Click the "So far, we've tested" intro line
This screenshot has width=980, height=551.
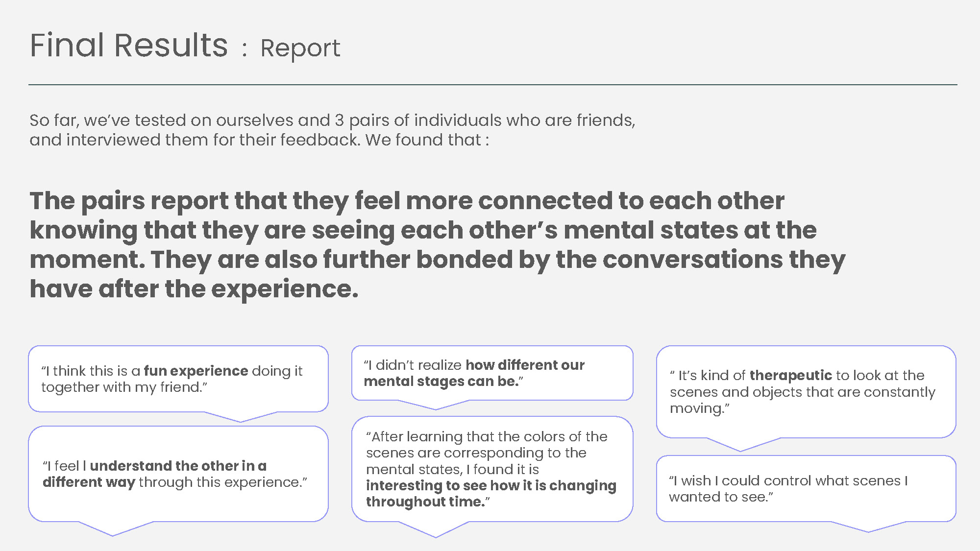click(332, 120)
